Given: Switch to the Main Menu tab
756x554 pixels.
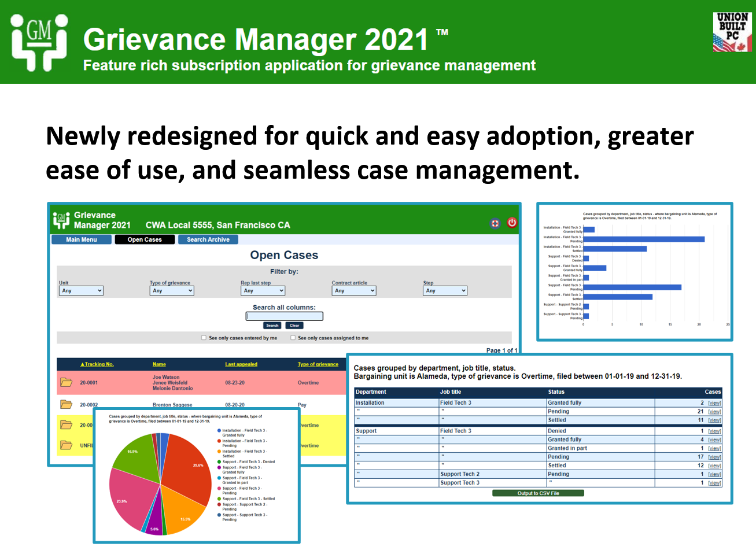Looking at the screenshot, I should point(81,239).
